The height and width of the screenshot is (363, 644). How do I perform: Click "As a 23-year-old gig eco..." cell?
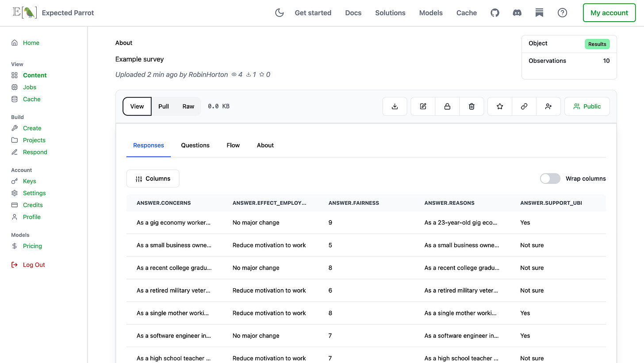click(x=461, y=222)
